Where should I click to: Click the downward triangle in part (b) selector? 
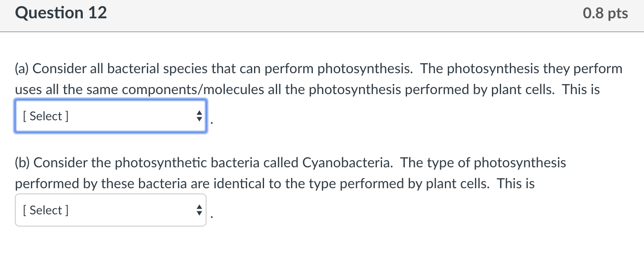point(199,213)
